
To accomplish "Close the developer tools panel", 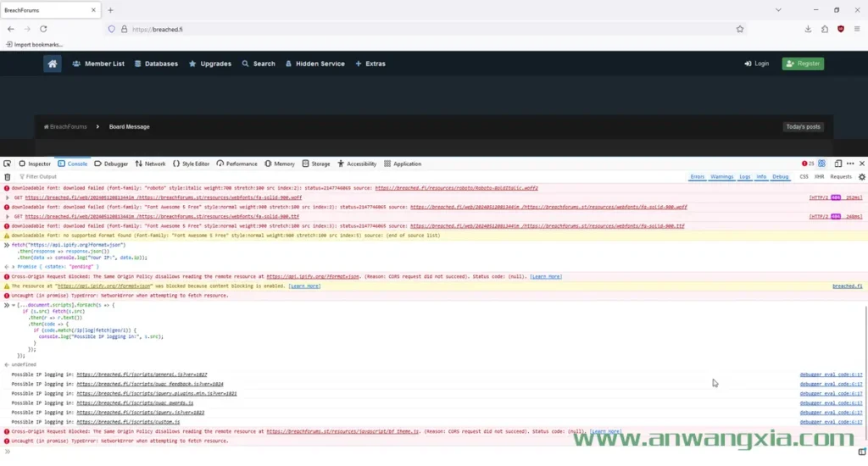I will 862,164.
